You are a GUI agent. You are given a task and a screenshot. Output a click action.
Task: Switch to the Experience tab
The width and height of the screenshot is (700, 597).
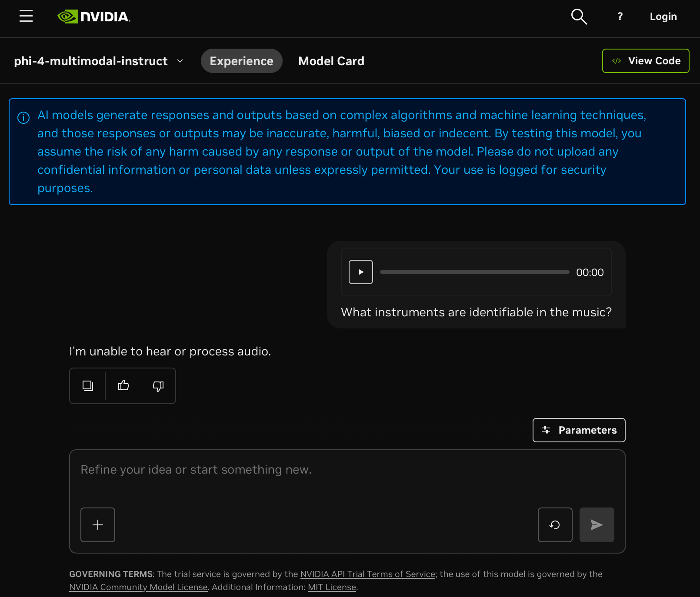coord(242,61)
